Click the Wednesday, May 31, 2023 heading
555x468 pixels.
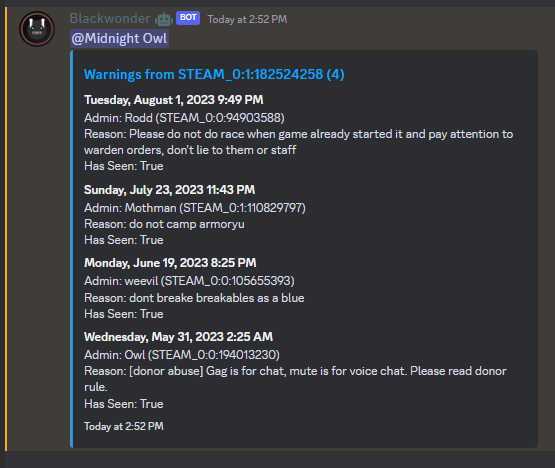click(x=178, y=337)
